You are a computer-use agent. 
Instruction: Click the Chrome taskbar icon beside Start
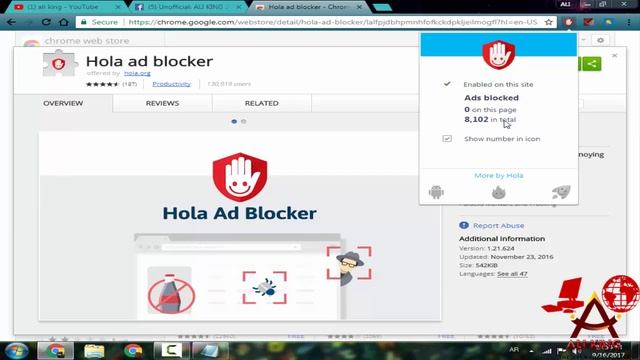click(56, 351)
